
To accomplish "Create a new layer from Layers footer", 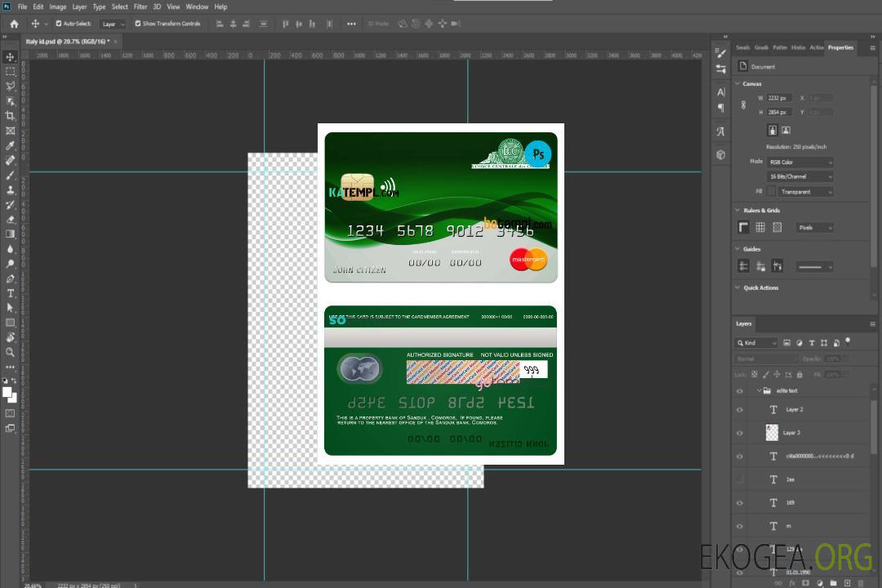I will [x=847, y=583].
